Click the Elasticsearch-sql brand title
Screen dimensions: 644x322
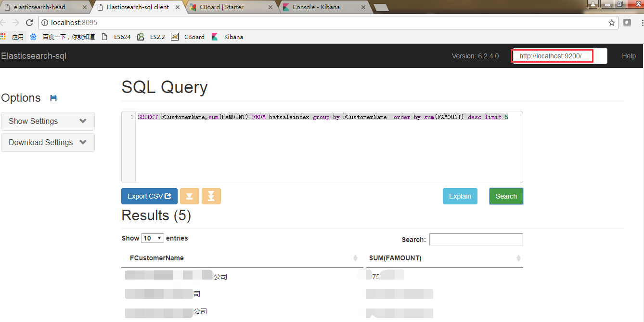[34, 56]
